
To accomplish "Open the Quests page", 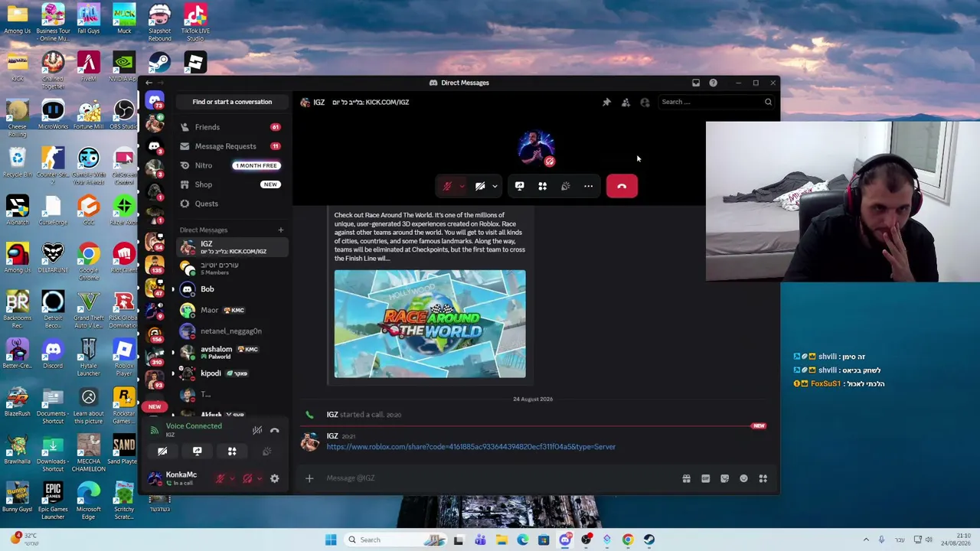I will 232,204.
